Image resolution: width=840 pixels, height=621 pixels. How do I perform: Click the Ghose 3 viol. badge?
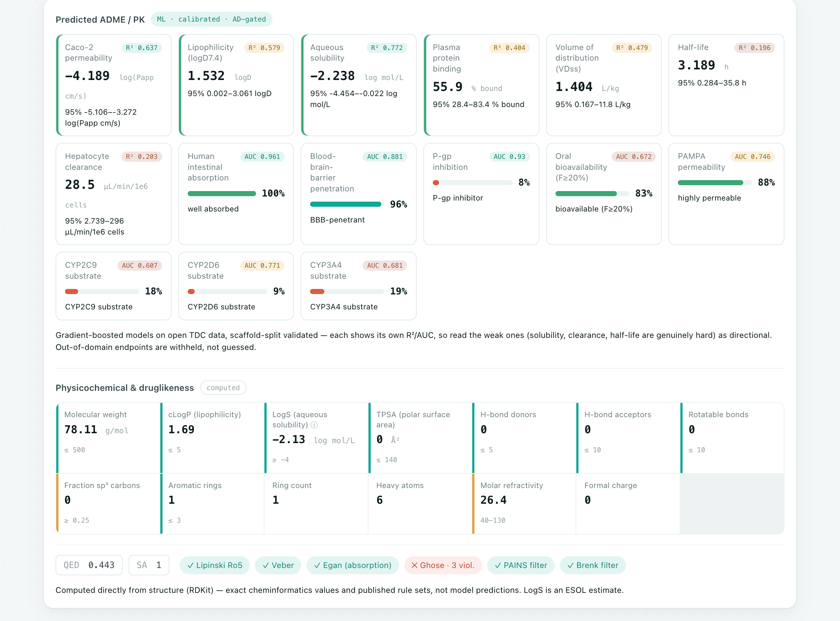click(x=443, y=565)
